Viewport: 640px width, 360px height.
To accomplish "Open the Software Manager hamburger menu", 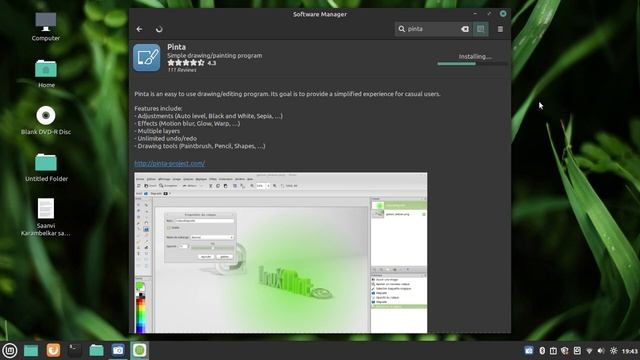I will point(500,29).
